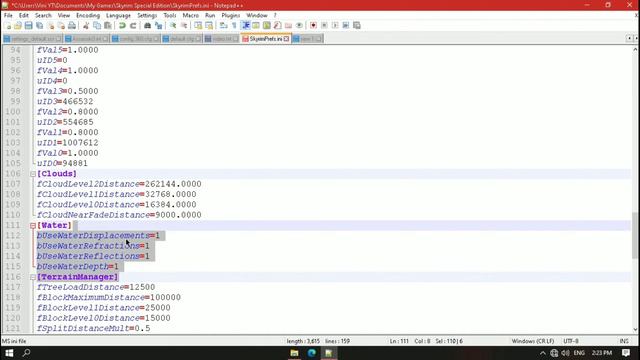The image size is (640, 360).
Task: Click the UTF-8 encoding status field
Action: tap(571, 341)
